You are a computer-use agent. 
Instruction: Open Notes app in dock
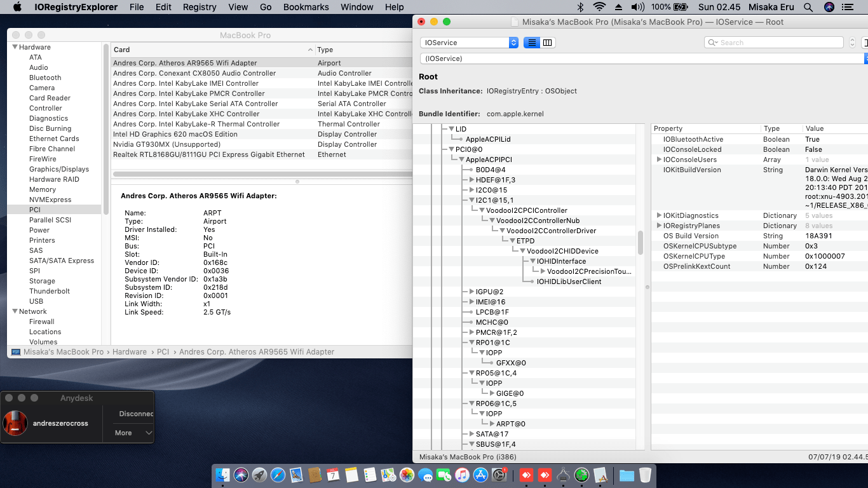(351, 475)
